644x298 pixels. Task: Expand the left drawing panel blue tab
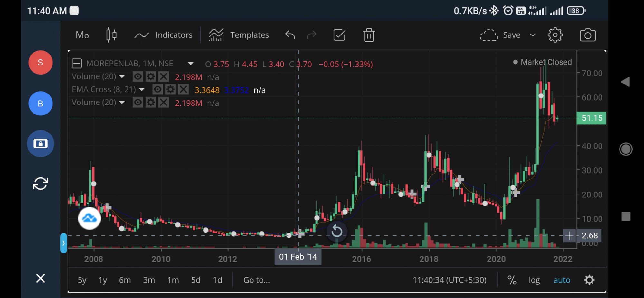click(63, 243)
